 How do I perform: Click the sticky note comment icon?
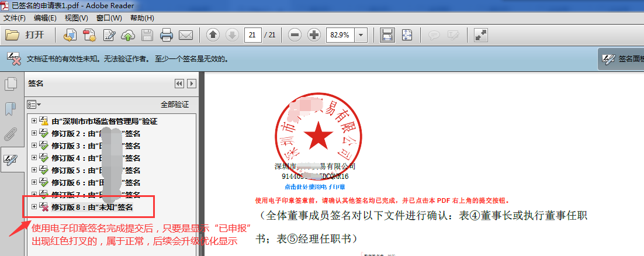tap(434, 35)
